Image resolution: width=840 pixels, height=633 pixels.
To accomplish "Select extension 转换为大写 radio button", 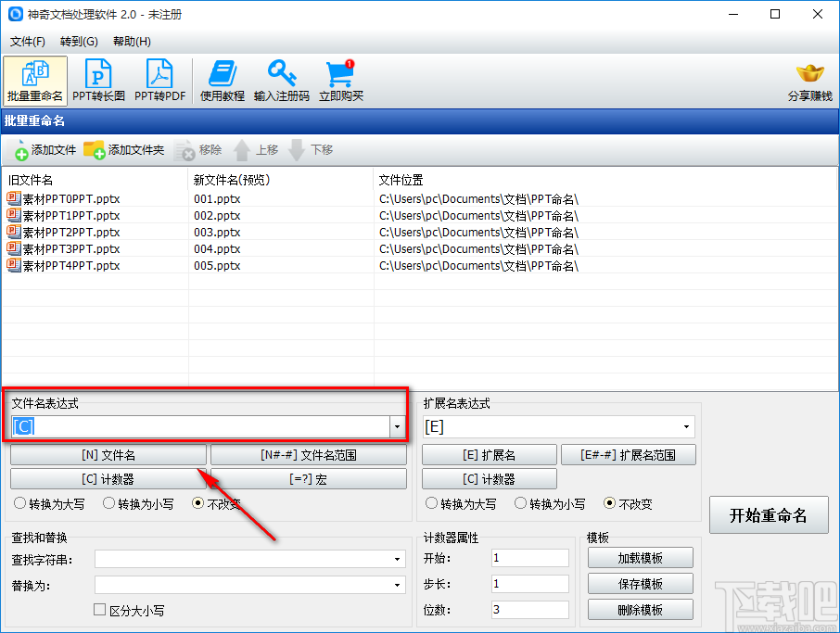I will pyautogui.click(x=431, y=503).
